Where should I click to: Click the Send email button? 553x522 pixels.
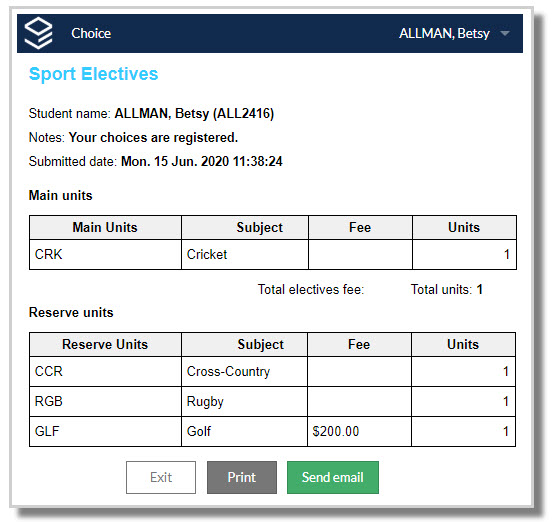[x=333, y=477]
